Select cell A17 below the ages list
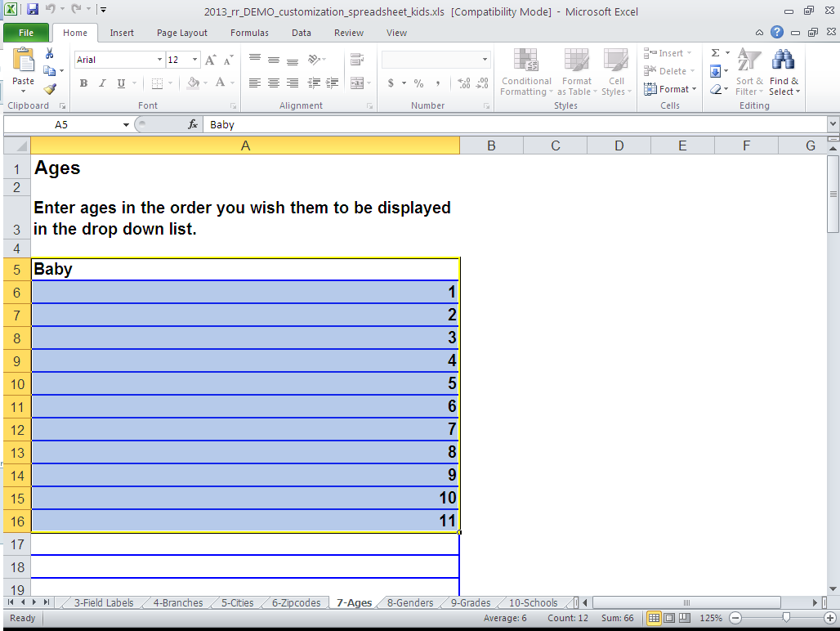The width and height of the screenshot is (840, 631). pyautogui.click(x=245, y=544)
